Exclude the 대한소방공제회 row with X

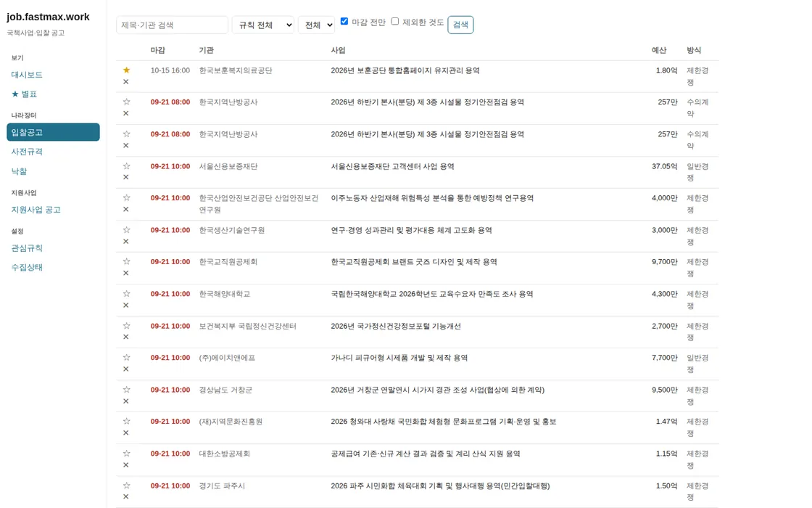126,465
